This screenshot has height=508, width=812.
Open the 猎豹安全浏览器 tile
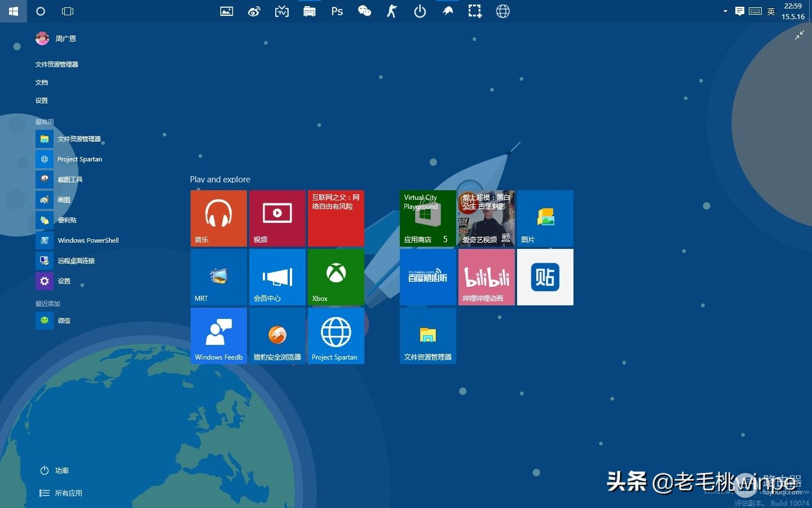pyautogui.click(x=277, y=335)
